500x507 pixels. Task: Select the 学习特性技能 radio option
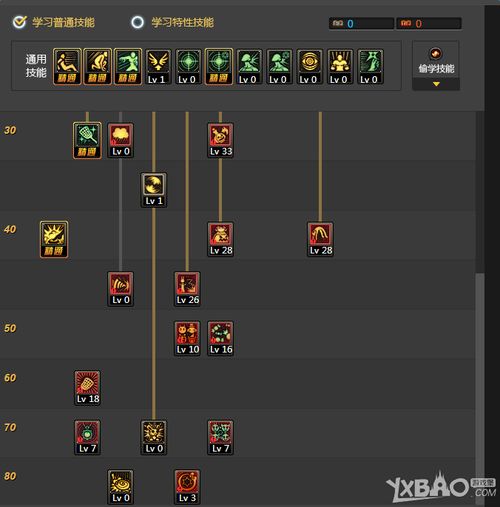(x=137, y=22)
